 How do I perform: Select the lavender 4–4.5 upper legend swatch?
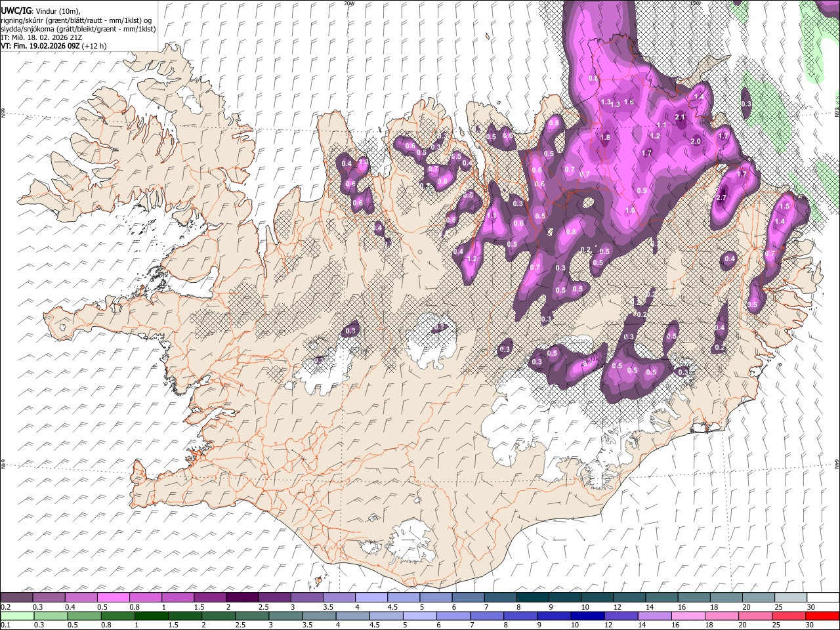click(x=371, y=598)
